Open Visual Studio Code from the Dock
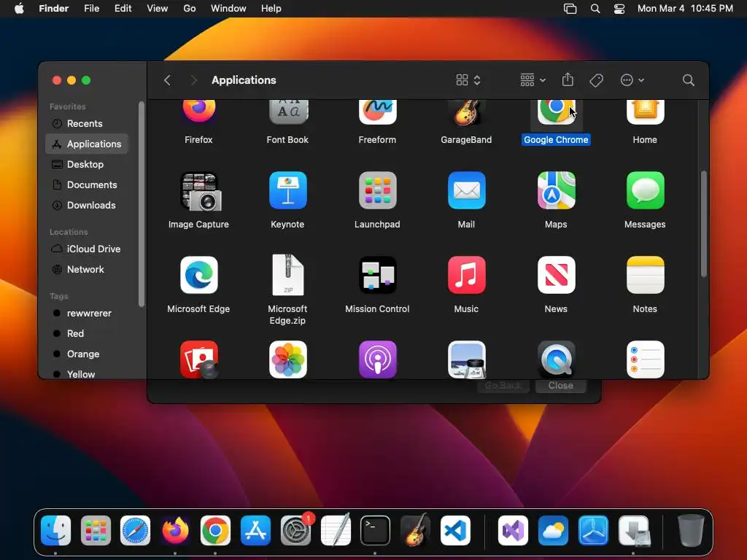Screen dimensions: 747x560 pyautogui.click(x=455, y=531)
